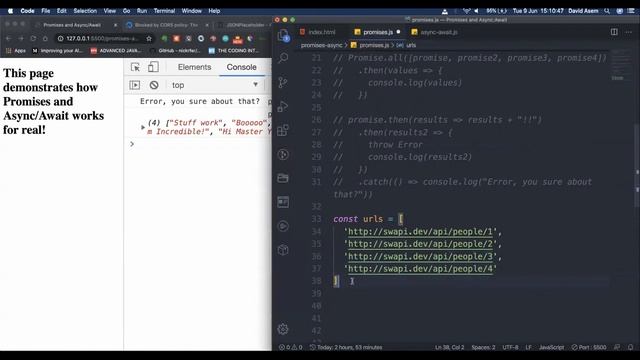The height and width of the screenshot is (360, 640).
Task: Open the Go menu
Action: point(127,11)
